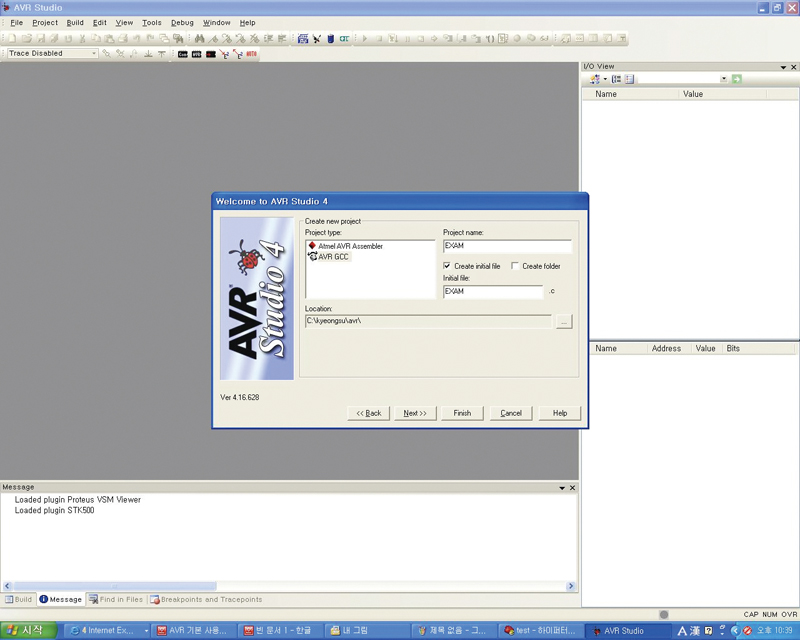The width and height of the screenshot is (800, 640).
Task: Click the black Con button icon
Action: [183, 54]
